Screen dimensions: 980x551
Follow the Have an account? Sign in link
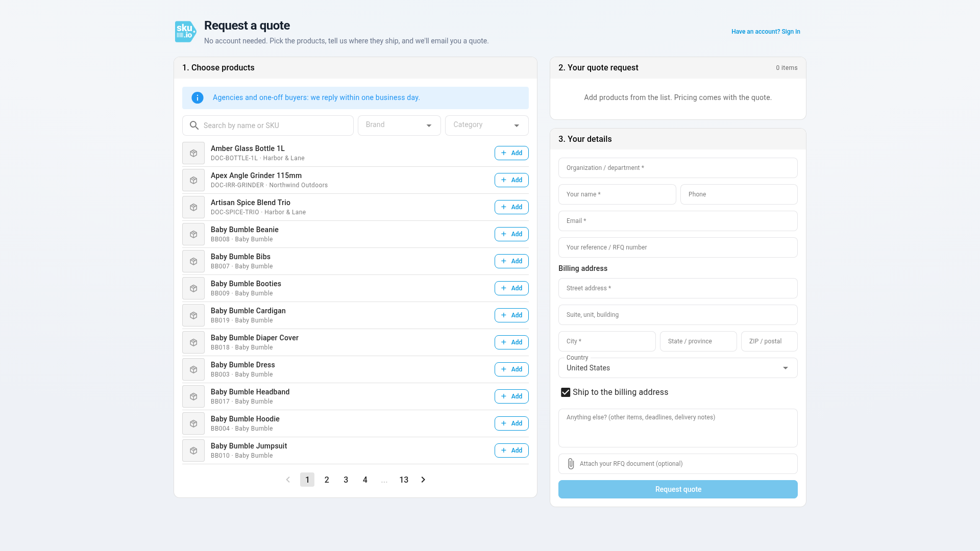pyautogui.click(x=766, y=32)
